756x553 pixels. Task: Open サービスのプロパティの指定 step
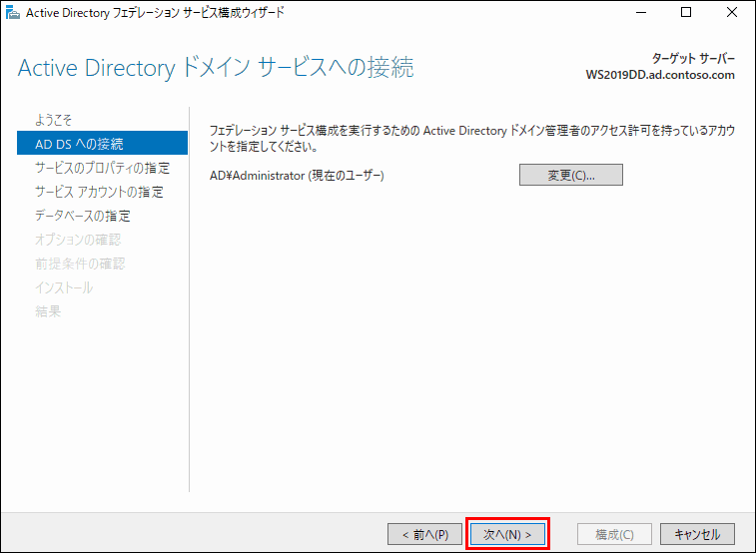[102, 168]
